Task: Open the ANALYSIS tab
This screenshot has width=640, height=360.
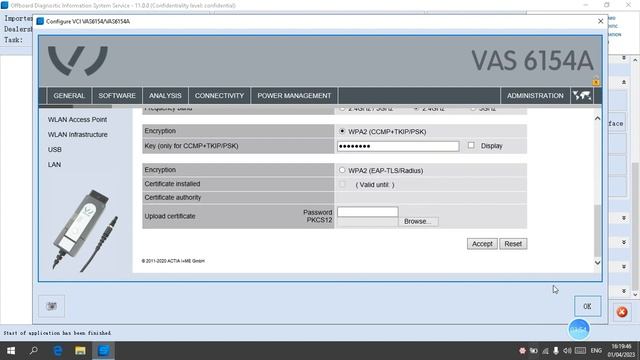Action: (x=165, y=96)
